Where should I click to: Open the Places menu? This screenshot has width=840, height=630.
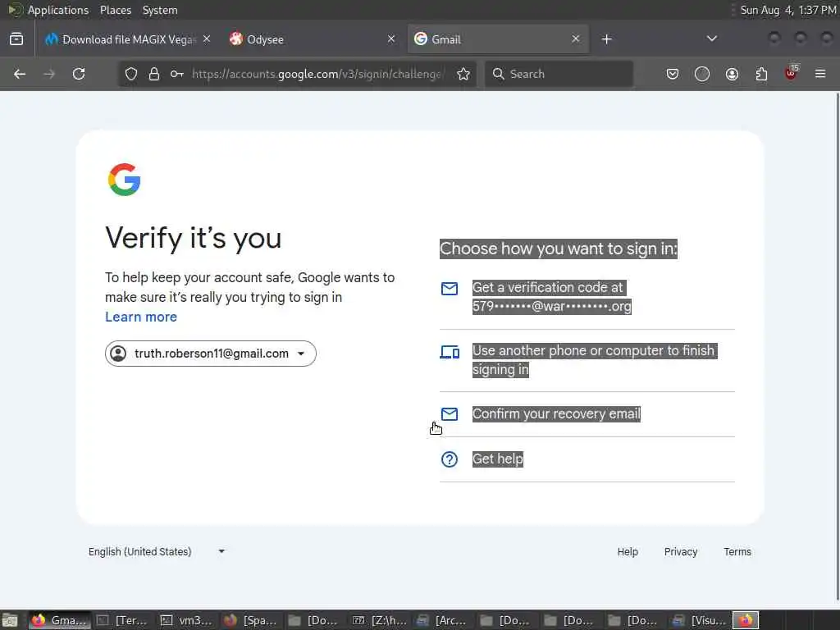coord(116,10)
